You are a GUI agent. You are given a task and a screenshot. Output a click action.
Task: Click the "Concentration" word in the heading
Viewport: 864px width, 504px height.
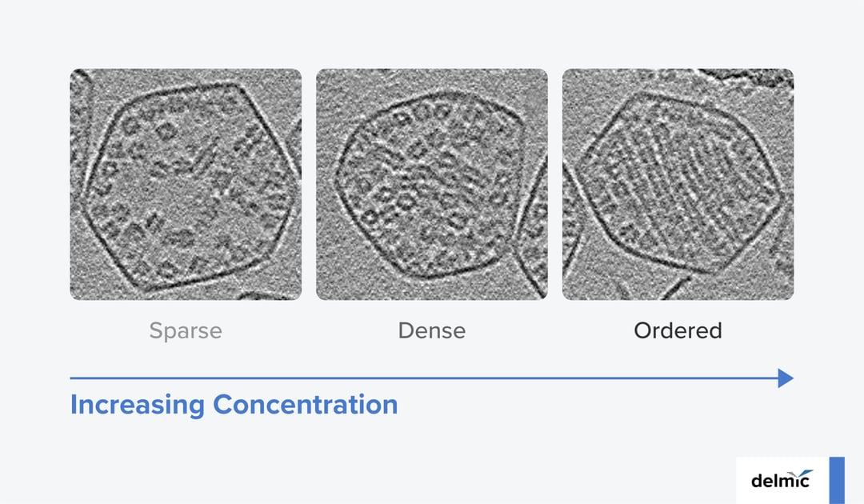pyautogui.click(x=305, y=405)
